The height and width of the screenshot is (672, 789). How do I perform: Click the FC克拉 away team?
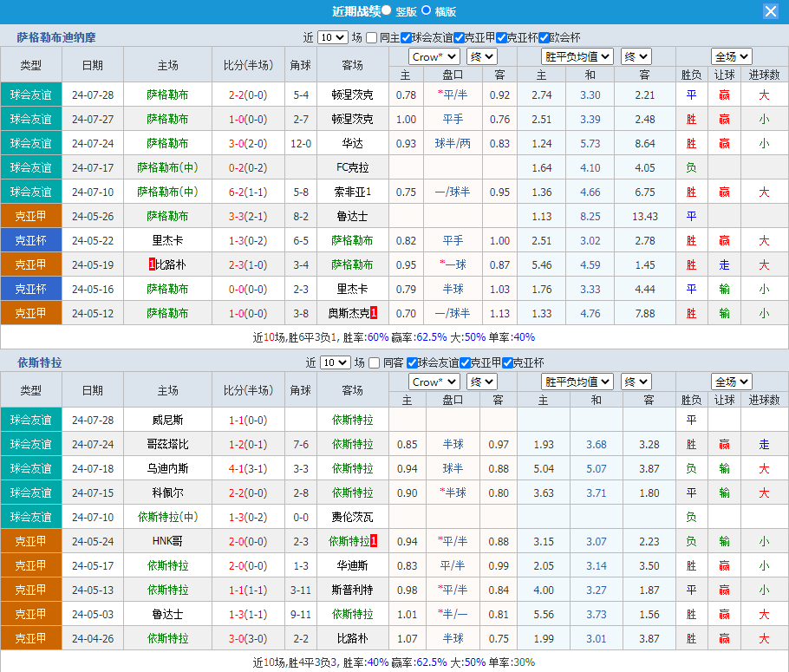(353, 167)
